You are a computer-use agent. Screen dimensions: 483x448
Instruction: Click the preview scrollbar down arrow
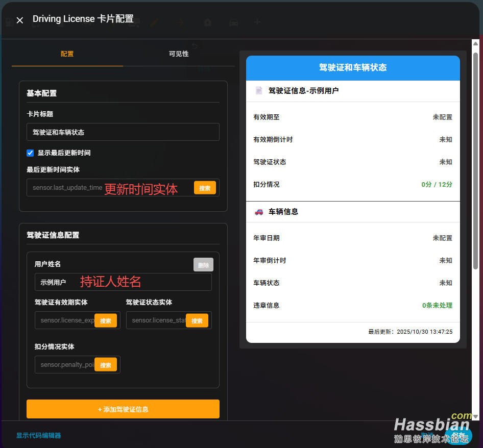[x=475, y=416]
